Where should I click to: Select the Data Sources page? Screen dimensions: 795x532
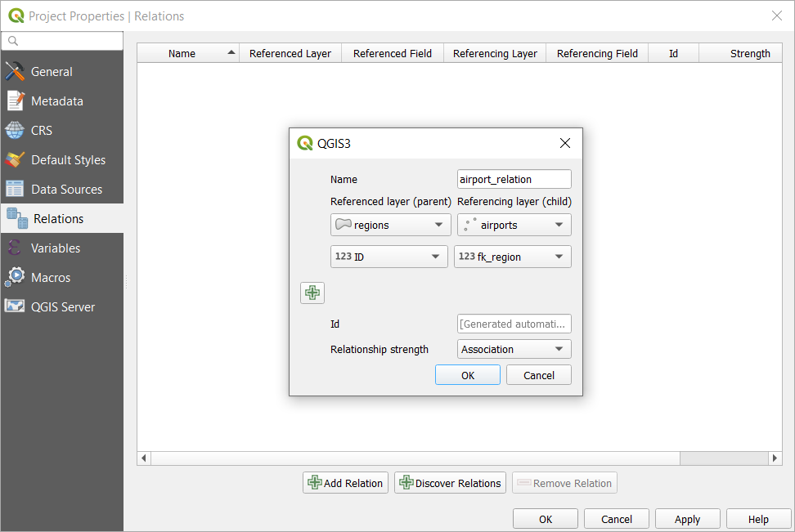click(x=66, y=190)
